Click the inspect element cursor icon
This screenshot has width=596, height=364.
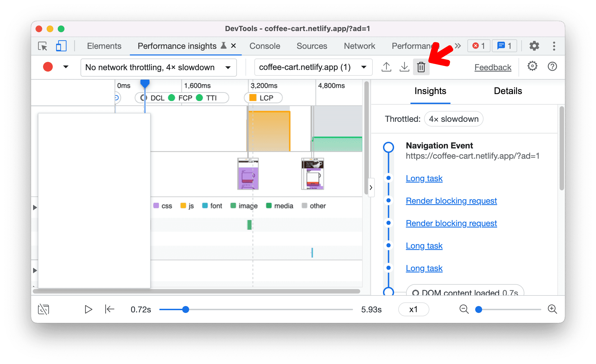[x=42, y=46]
